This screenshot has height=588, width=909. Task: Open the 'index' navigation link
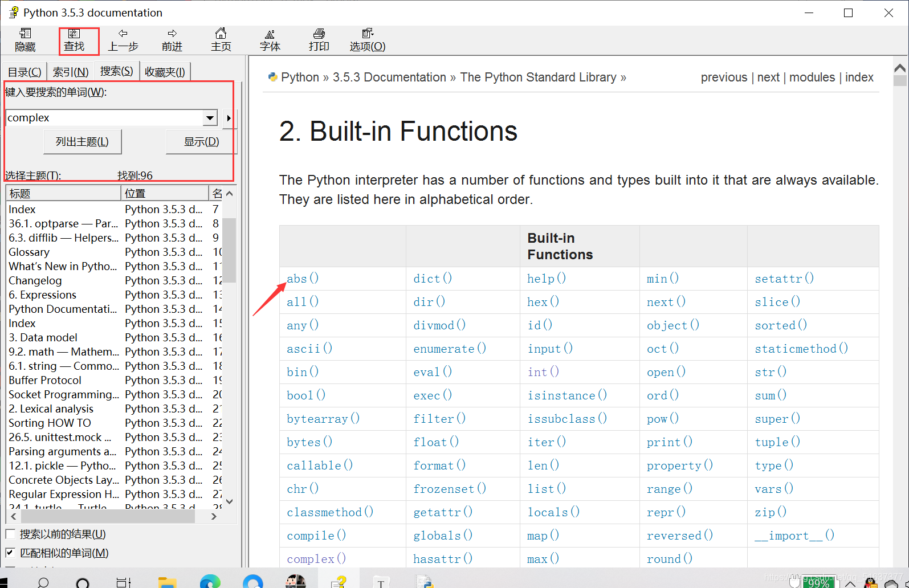click(x=859, y=77)
